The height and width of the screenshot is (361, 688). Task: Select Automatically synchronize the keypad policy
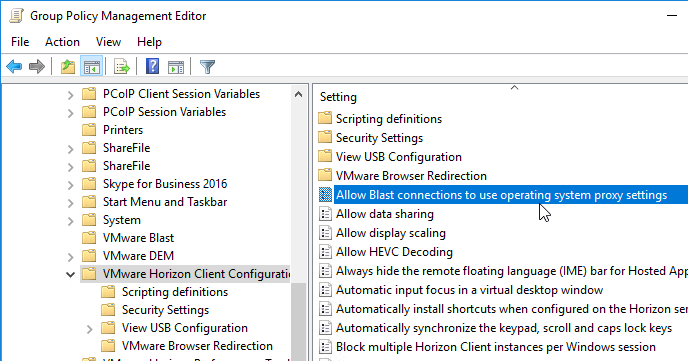point(504,328)
